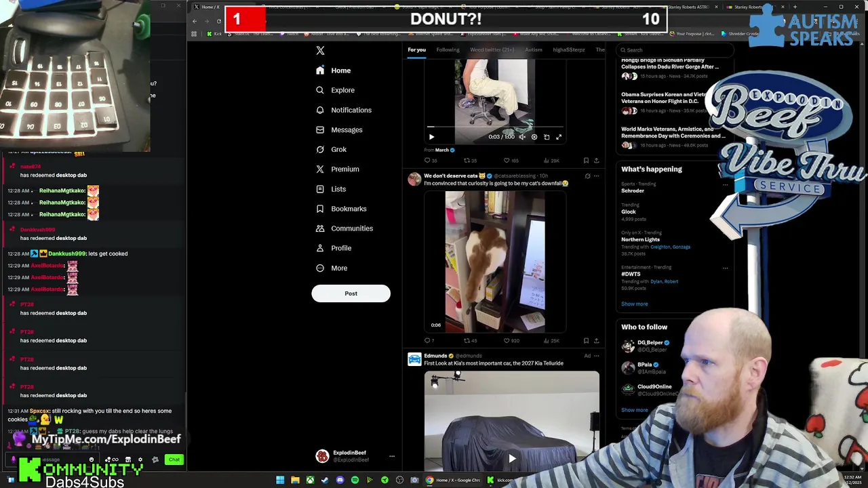The image size is (868, 488).
Task: Click the X search field
Action: [675, 49]
